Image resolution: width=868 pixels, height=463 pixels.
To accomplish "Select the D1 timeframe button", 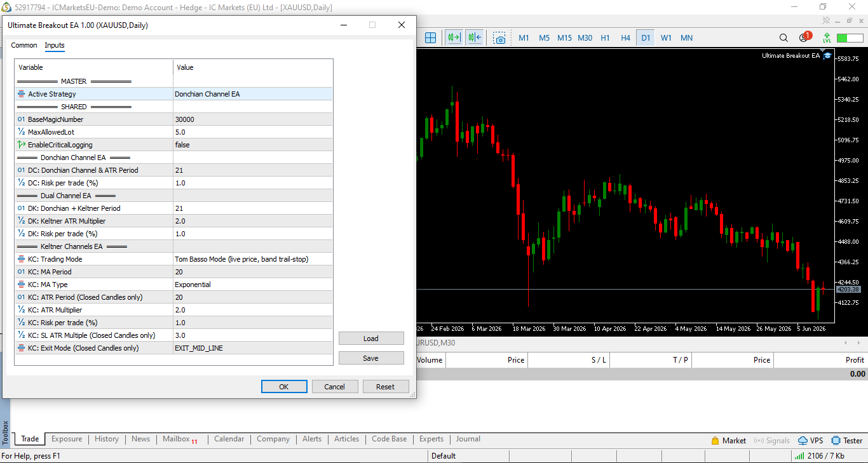I will point(646,38).
